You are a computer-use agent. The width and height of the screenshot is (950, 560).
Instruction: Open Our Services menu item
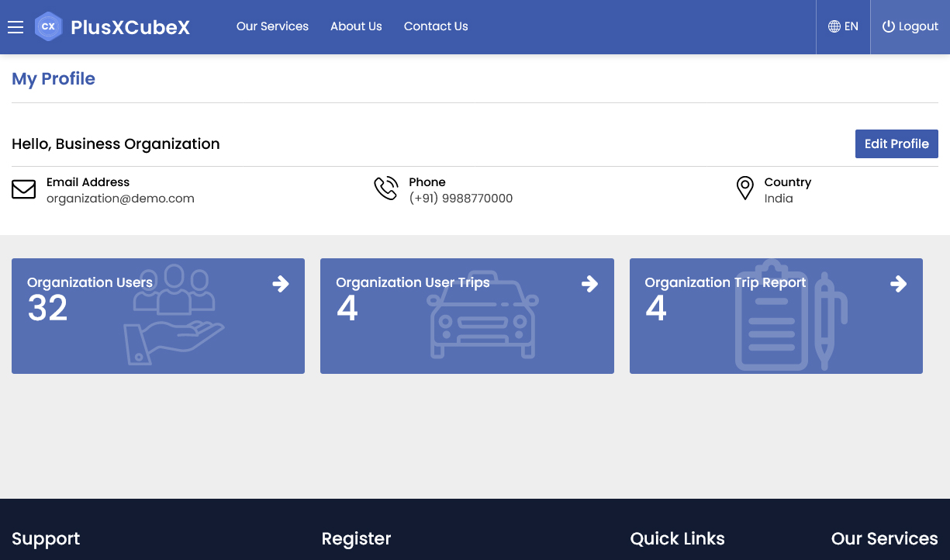pyautogui.click(x=272, y=26)
